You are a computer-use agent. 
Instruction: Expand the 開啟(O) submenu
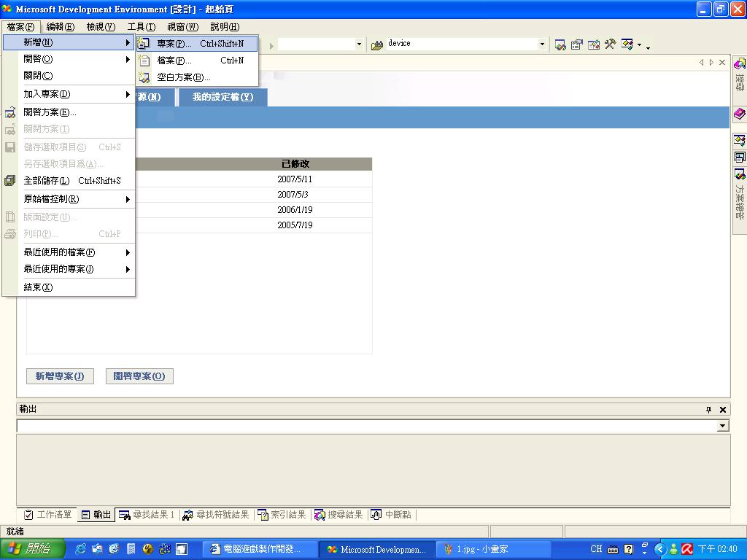click(x=69, y=59)
